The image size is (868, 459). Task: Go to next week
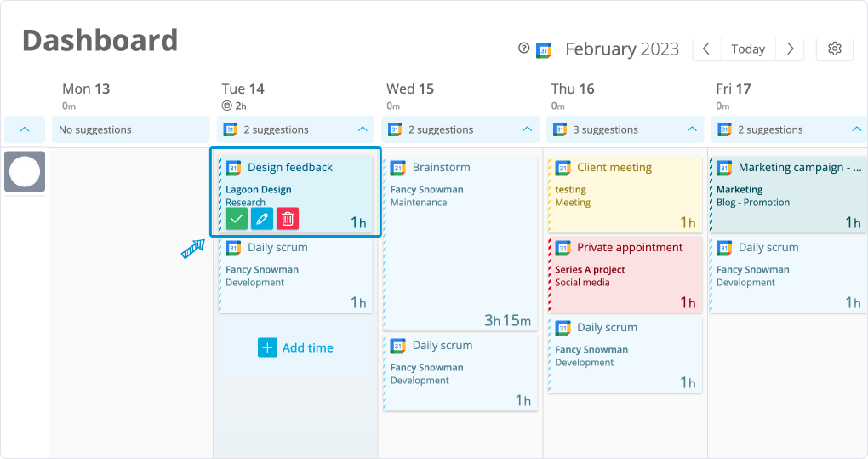pos(791,49)
